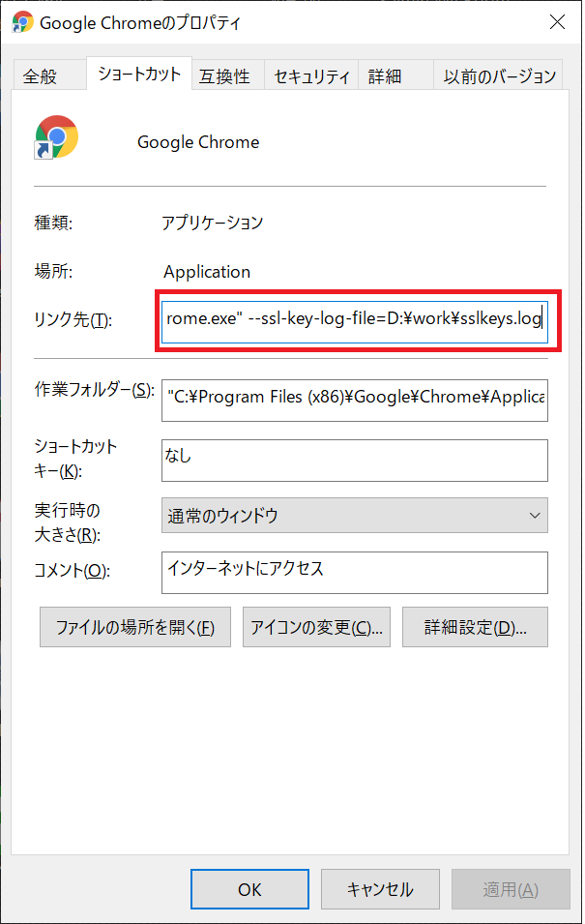This screenshot has width=585, height=924.
Task: Click the 種類: label
Action: coord(53,223)
